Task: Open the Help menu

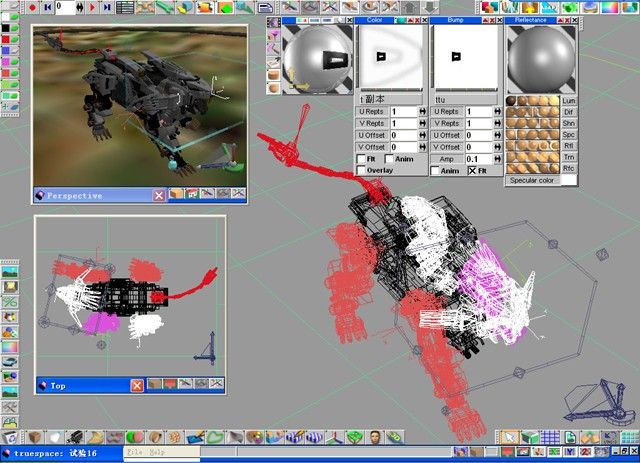Action: (x=157, y=452)
